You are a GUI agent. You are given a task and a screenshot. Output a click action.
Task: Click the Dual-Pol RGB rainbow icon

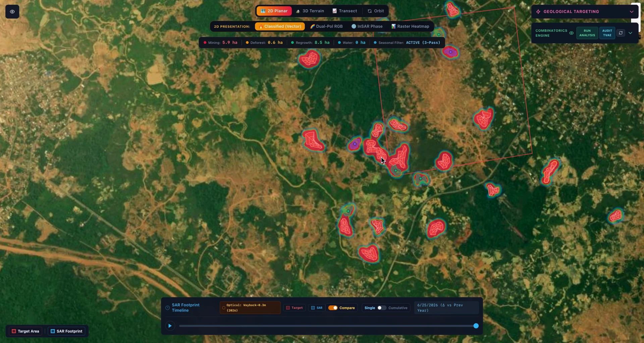(x=312, y=26)
